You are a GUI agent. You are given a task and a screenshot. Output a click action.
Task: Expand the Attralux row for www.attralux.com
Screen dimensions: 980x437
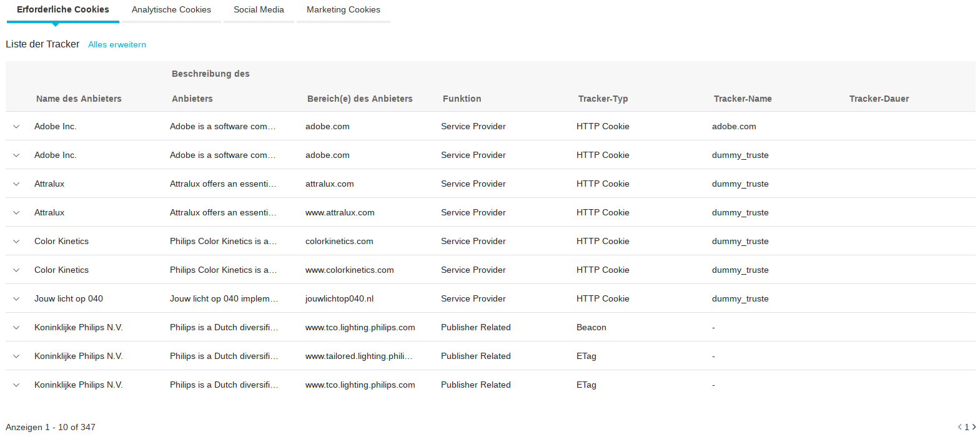(16, 213)
